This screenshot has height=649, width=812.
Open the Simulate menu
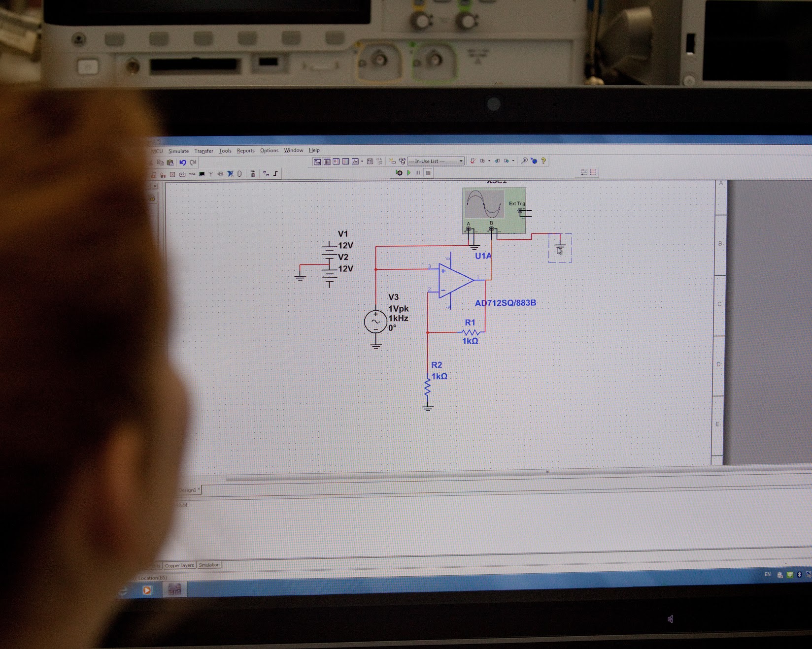pos(178,151)
